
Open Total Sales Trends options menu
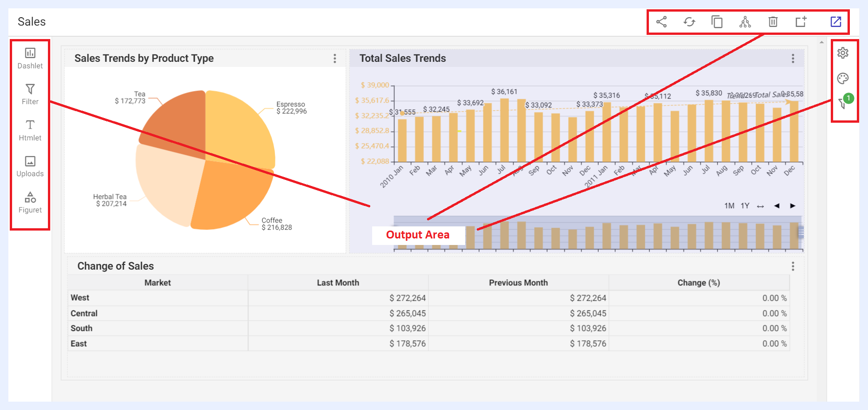coord(793,58)
